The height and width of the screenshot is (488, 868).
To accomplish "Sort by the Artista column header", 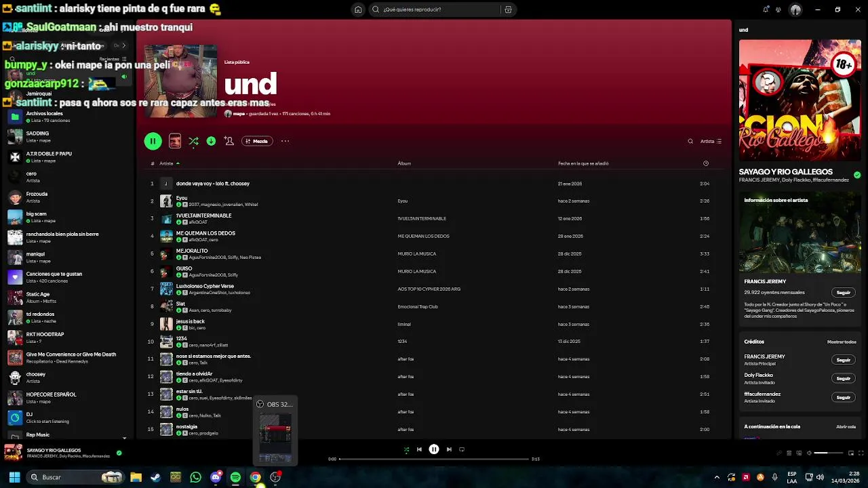I will tap(166, 163).
